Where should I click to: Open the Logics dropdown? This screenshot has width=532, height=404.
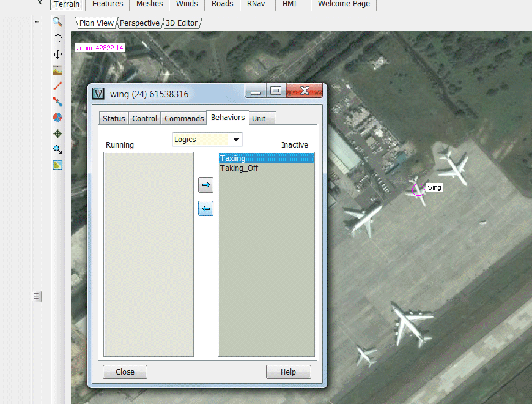pos(207,140)
